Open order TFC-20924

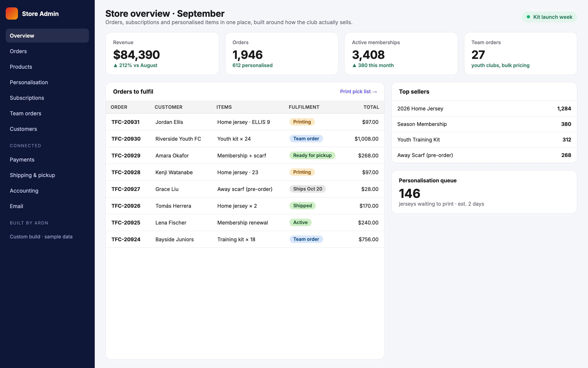(126, 239)
